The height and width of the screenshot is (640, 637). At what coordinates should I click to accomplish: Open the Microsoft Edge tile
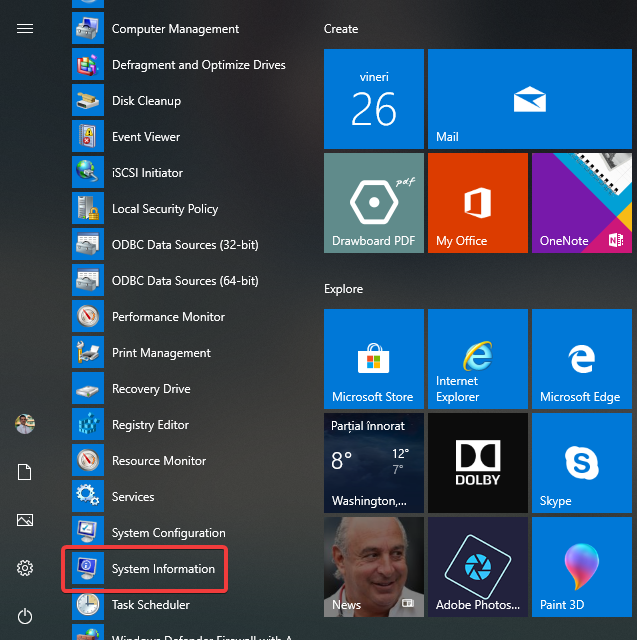[582, 359]
